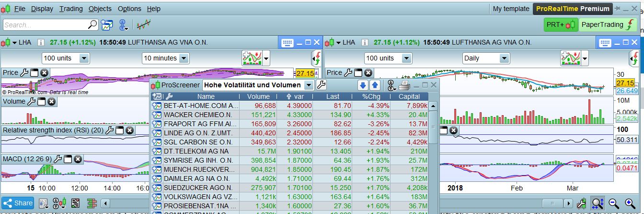Remove the RSI panel with X

pyautogui.click(x=129, y=130)
